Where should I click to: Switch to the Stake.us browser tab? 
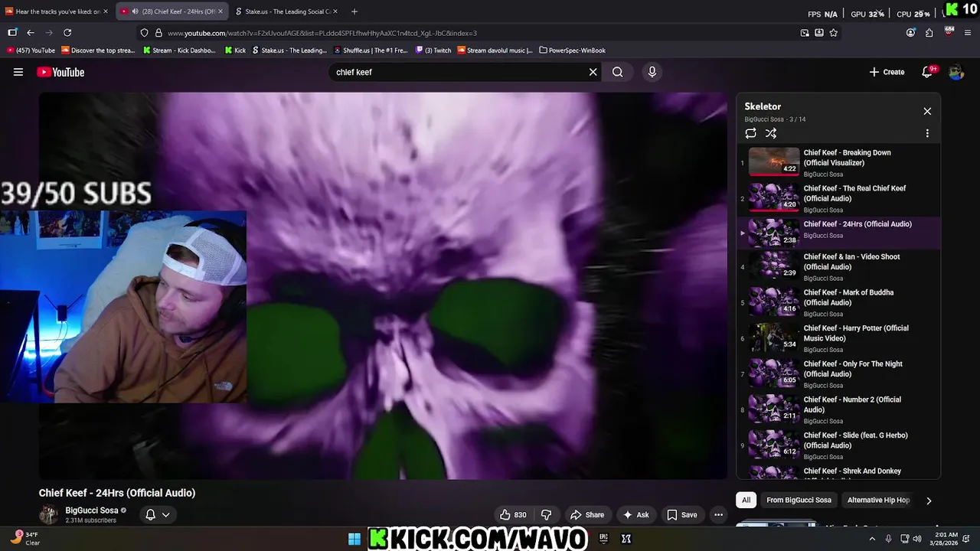(286, 11)
